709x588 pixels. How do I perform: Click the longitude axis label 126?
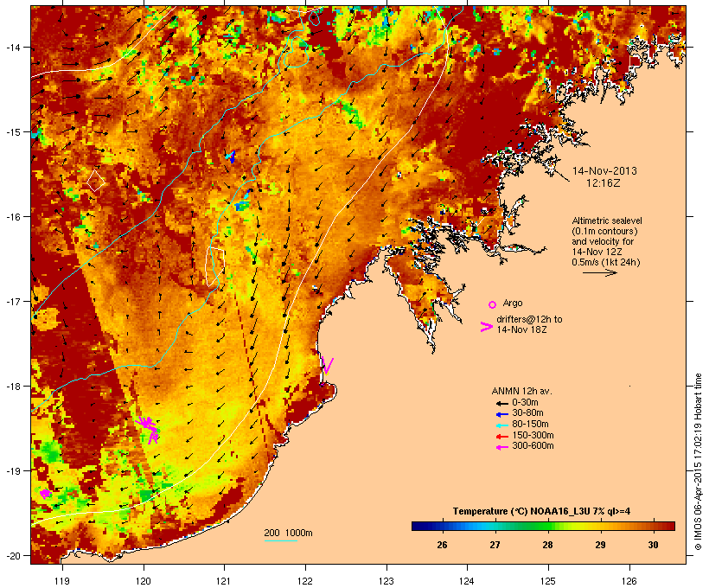pos(629,581)
